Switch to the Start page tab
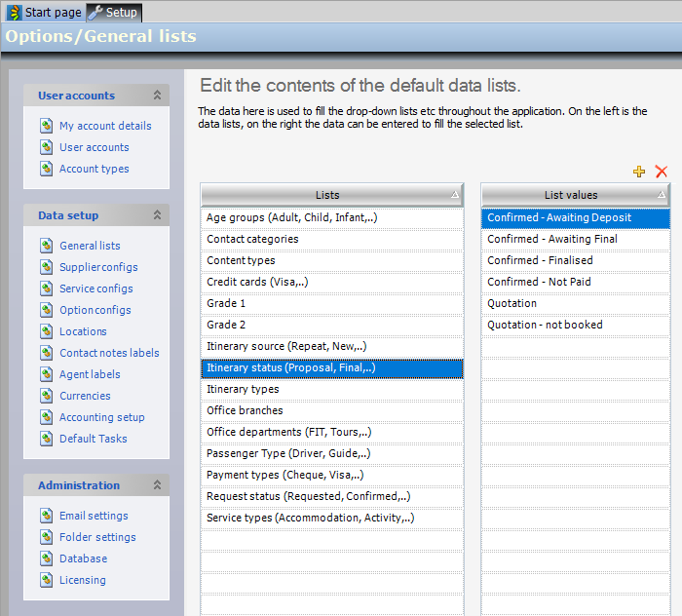The height and width of the screenshot is (616, 682). click(45, 13)
